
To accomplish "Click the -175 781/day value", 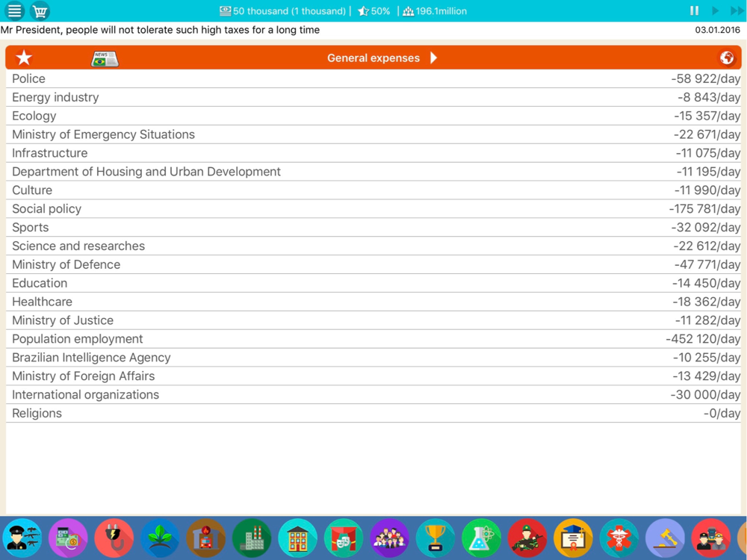I will pos(704,208).
